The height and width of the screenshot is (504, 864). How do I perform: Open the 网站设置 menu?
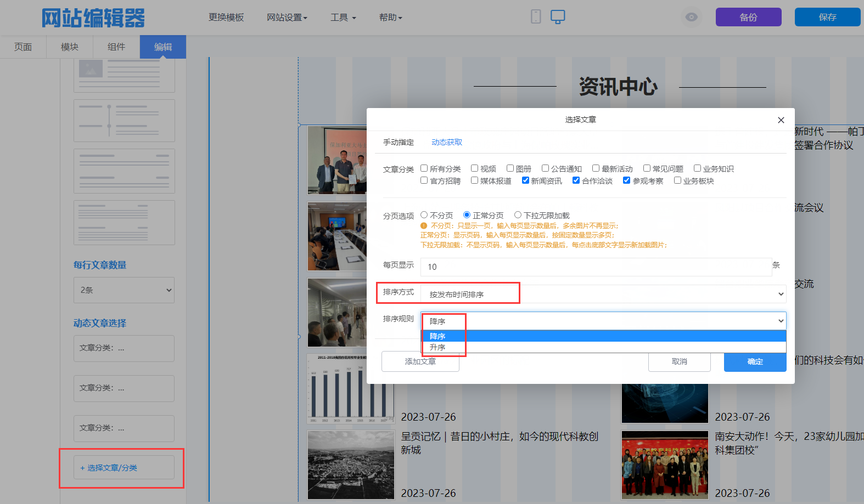pos(287,18)
